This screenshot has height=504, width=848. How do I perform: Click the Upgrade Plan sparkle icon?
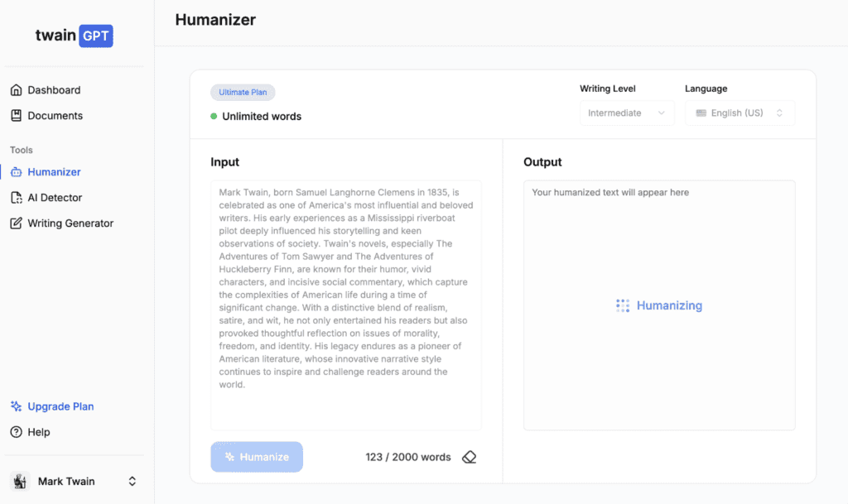pos(16,406)
